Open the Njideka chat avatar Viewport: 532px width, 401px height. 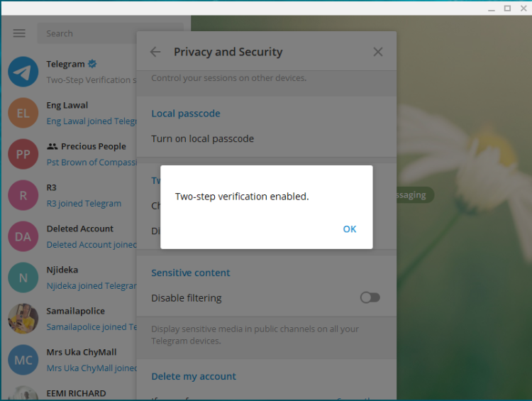pyautogui.click(x=23, y=278)
